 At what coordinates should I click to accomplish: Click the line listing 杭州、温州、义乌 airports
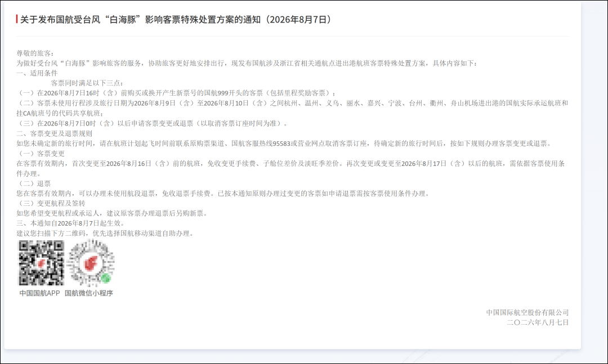pos(292,103)
